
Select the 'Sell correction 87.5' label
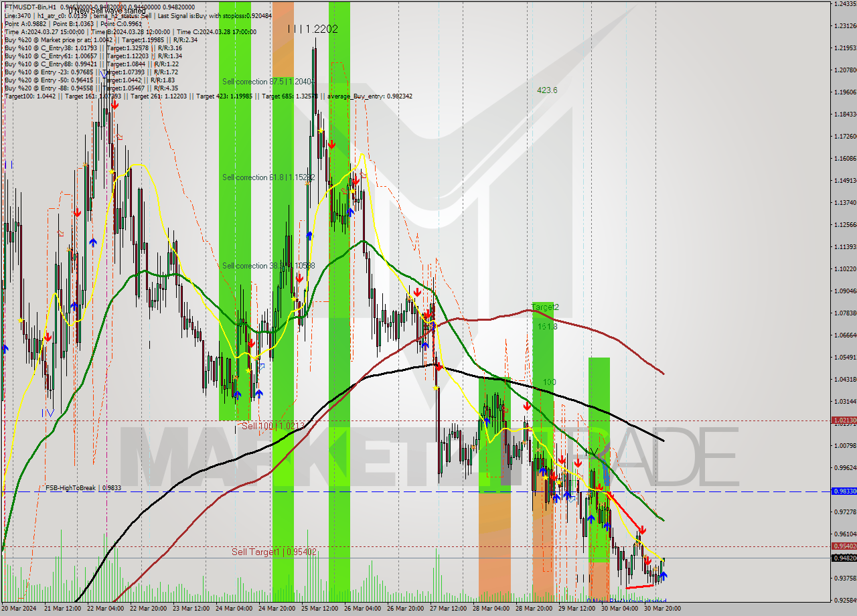[268, 81]
